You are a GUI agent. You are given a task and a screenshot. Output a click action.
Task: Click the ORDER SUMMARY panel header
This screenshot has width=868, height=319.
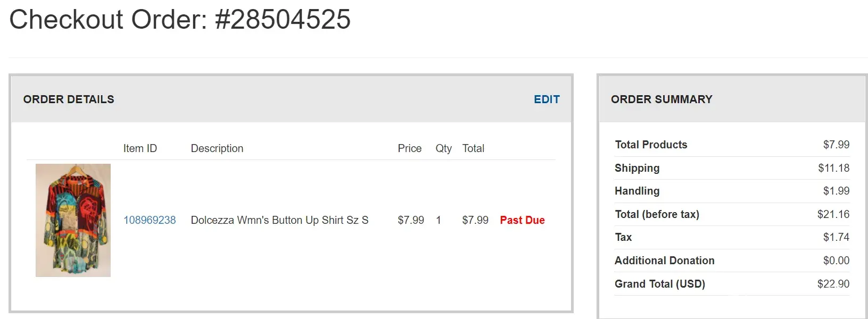[x=661, y=99]
